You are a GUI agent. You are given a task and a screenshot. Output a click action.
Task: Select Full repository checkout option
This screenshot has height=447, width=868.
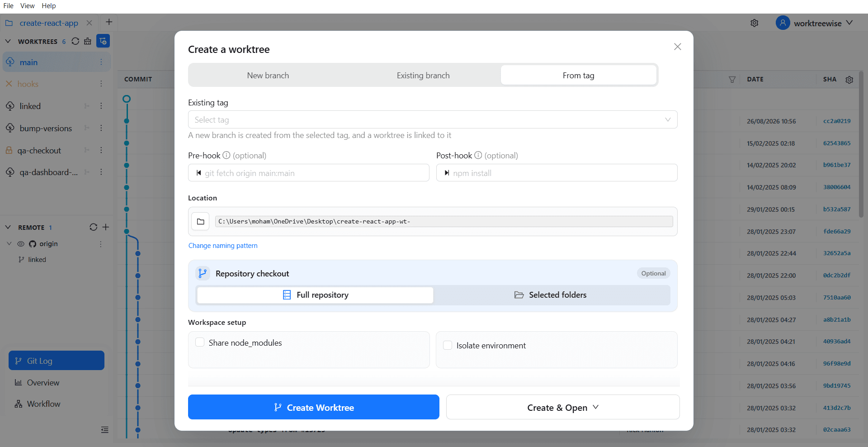tap(316, 295)
